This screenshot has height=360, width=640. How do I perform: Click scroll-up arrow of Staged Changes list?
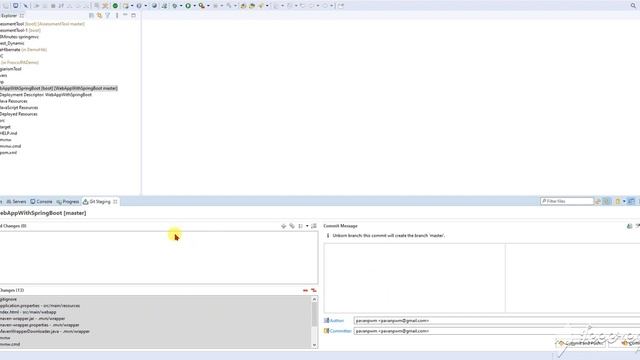click(x=314, y=299)
